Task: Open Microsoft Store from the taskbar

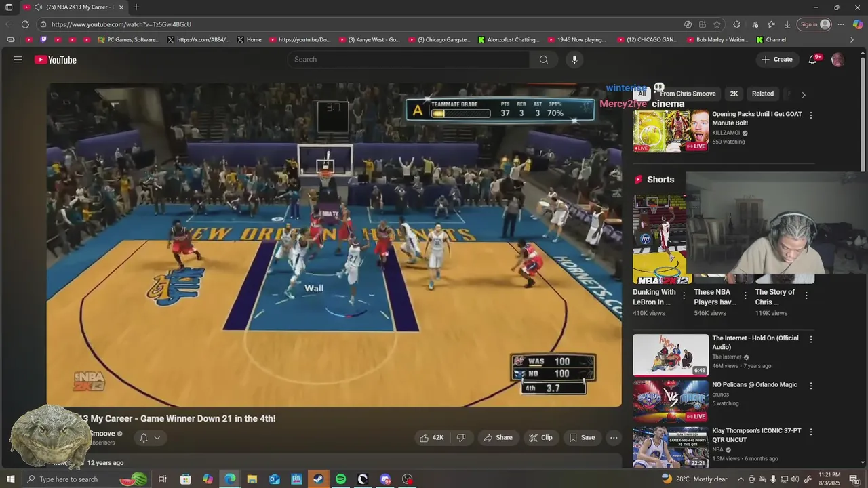Action: pos(185,479)
